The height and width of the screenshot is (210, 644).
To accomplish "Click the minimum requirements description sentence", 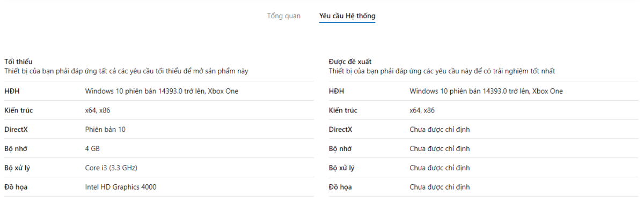I will (126, 71).
